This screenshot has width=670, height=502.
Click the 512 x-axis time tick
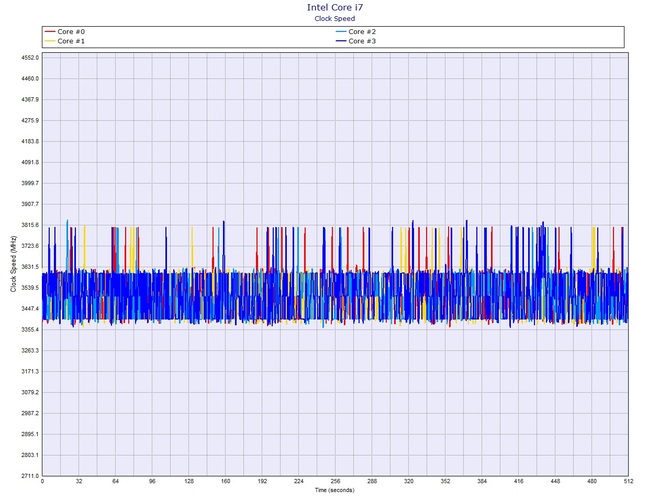coord(628,481)
